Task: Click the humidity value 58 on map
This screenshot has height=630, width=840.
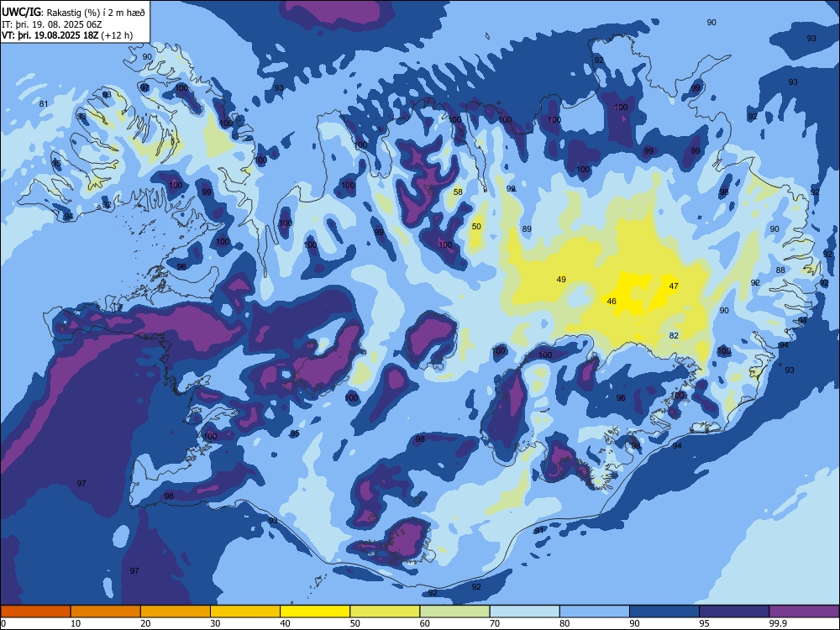Action: [x=458, y=192]
